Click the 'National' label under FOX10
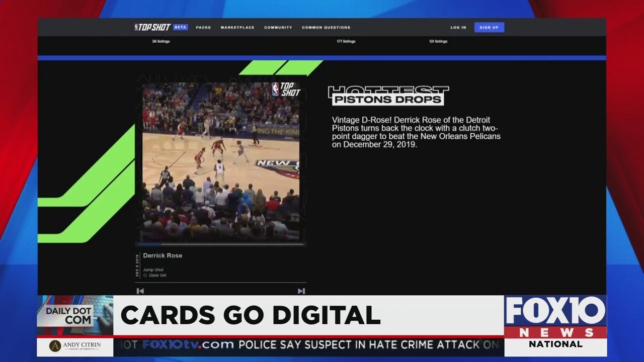The width and height of the screenshot is (644, 362). 555,344
